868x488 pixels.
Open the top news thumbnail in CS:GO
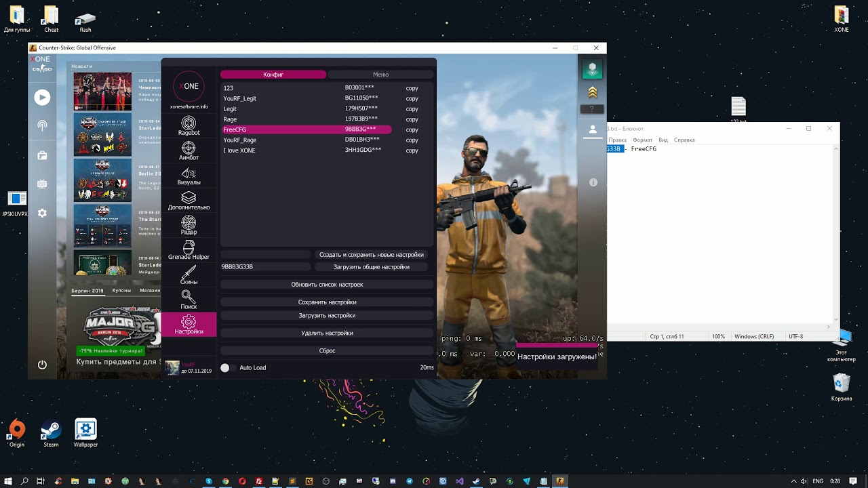click(x=102, y=91)
